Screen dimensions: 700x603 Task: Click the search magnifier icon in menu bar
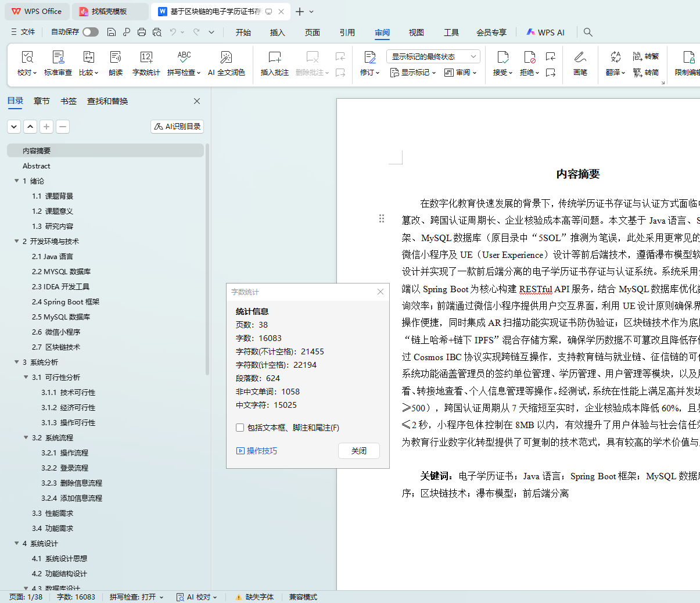pyautogui.click(x=588, y=33)
